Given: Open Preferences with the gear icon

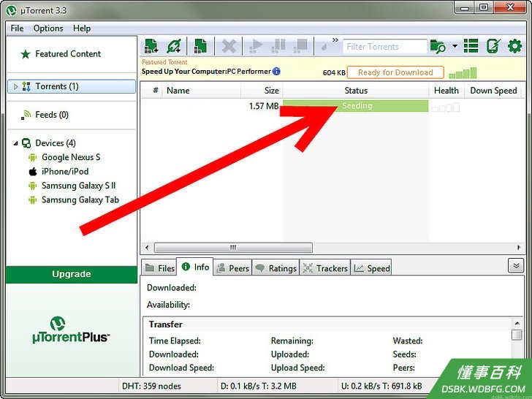Looking at the screenshot, I should click(x=514, y=46).
